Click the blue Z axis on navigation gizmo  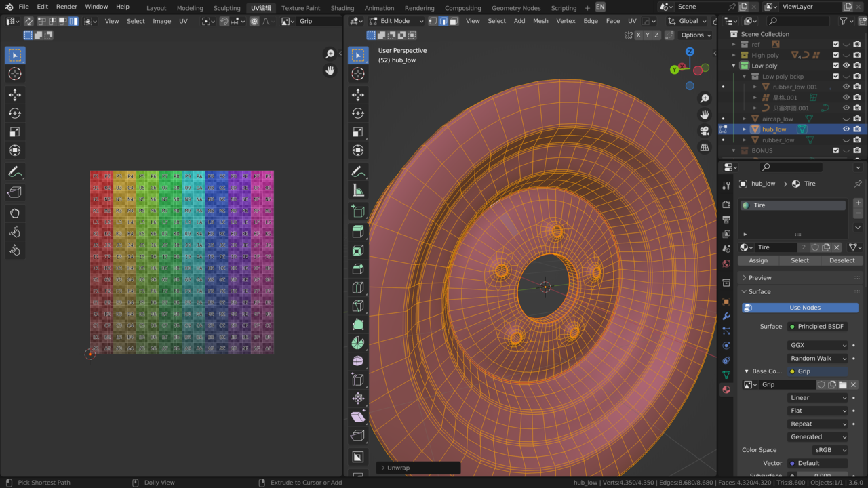tap(690, 52)
